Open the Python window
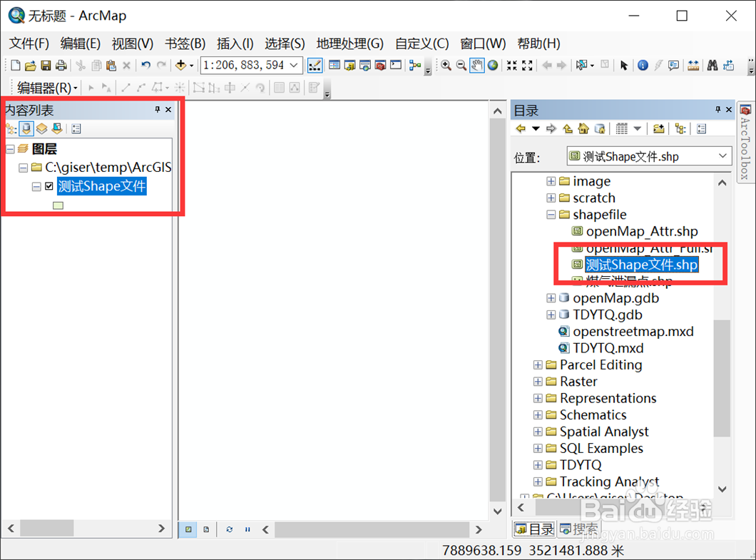Viewport: 756px width, 560px height. click(x=396, y=65)
